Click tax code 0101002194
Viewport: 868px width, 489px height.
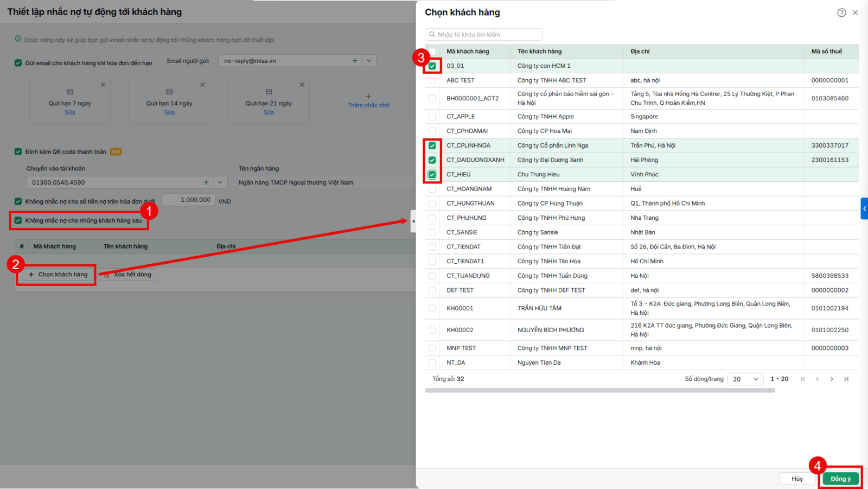pyautogui.click(x=830, y=308)
